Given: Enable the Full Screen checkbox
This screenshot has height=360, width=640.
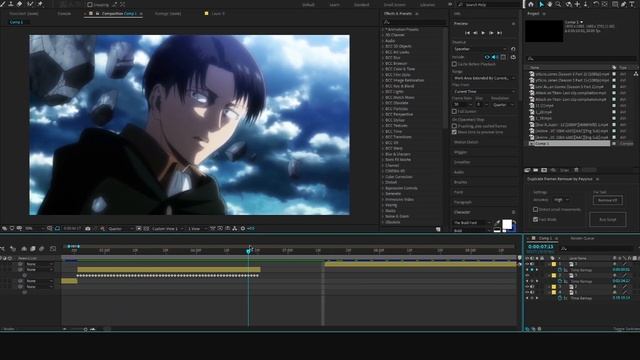Looking at the screenshot, I should pyautogui.click(x=454, y=111).
